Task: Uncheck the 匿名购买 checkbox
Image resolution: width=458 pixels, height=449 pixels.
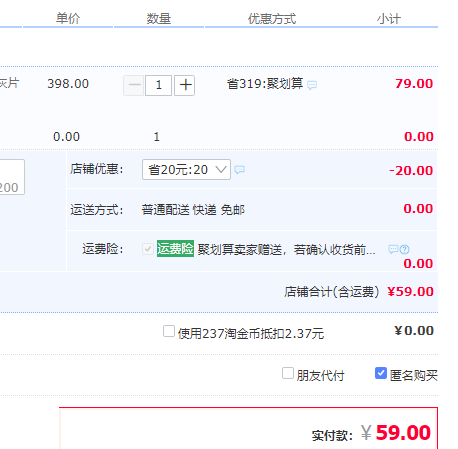Action: coord(381,373)
